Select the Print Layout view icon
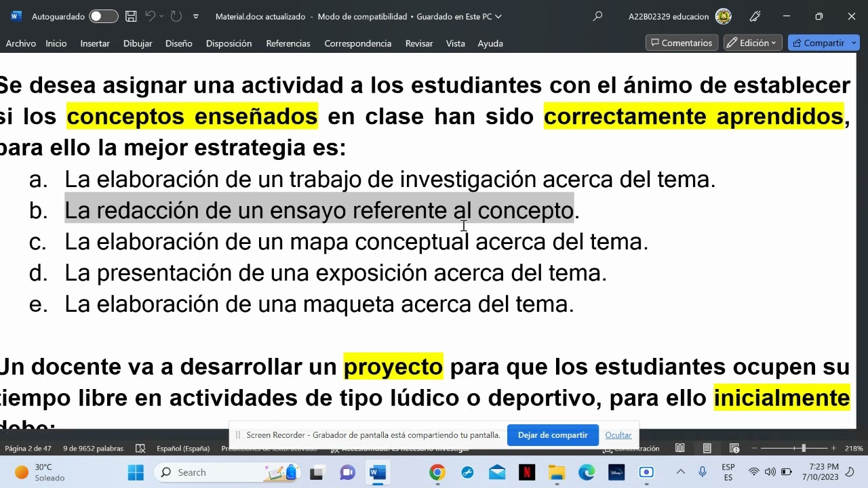Image resolution: width=868 pixels, height=488 pixels. click(x=707, y=449)
